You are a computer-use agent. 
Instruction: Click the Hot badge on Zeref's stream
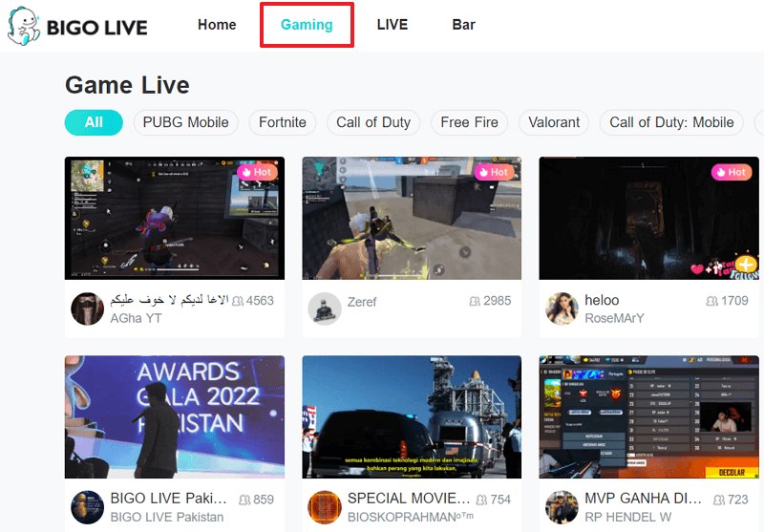(494, 172)
